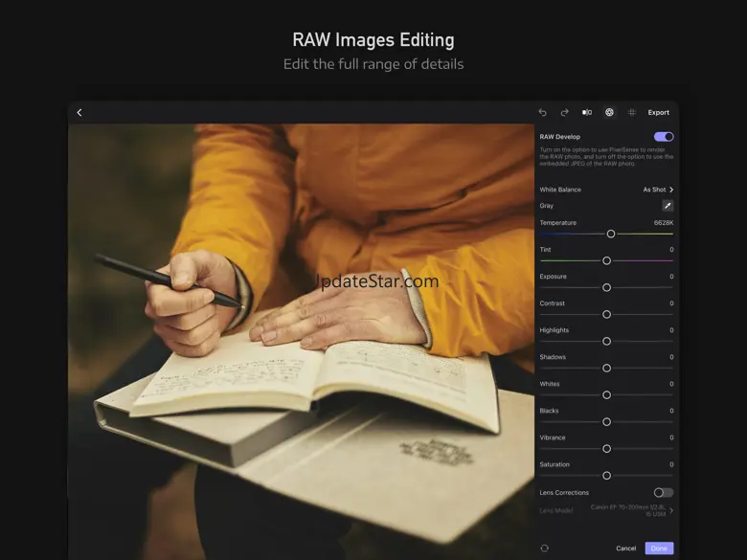The height and width of the screenshot is (560, 747).
Task: Undo the last edit
Action: pyautogui.click(x=543, y=113)
